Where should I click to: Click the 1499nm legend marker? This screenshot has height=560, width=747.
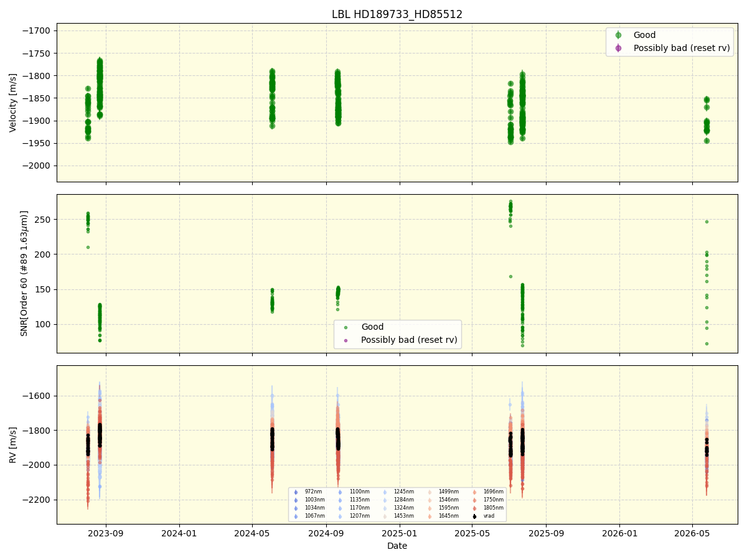pyautogui.click(x=430, y=492)
